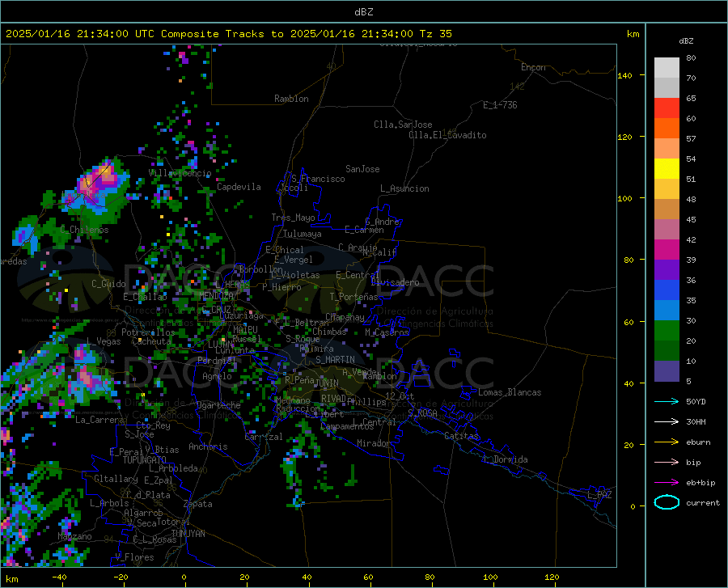The height and width of the screenshot is (588, 728).
Task: Click the intense storm cell near Villavicencio
Action: 96,183
